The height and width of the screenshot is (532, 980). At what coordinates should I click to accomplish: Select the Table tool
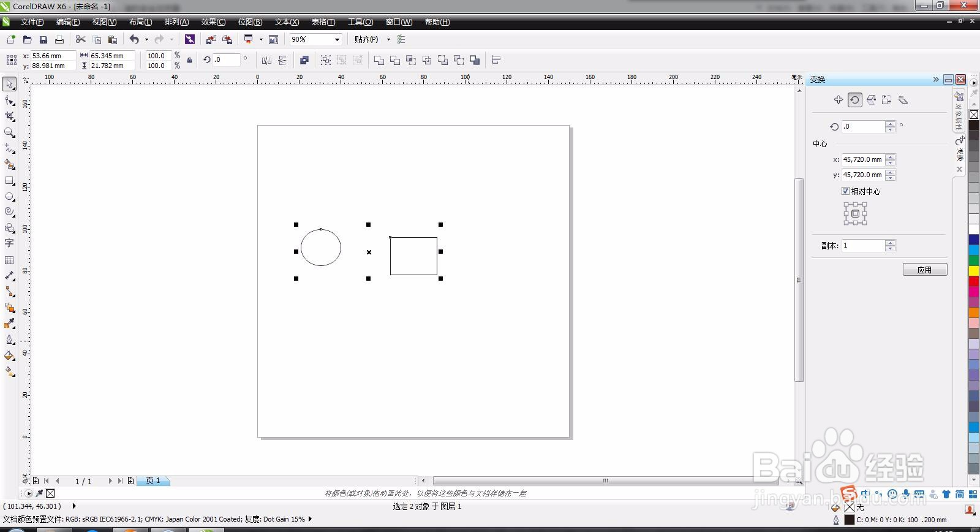(9, 260)
